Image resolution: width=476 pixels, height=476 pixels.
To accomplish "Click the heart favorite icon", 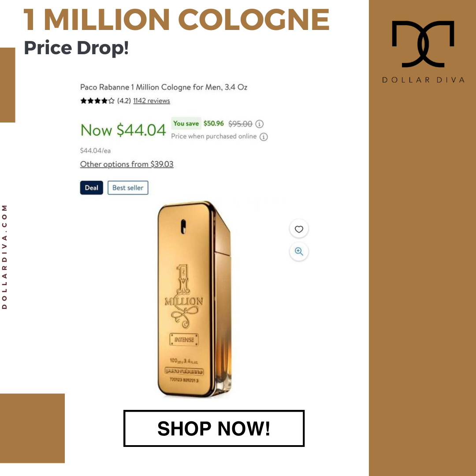I will click(x=299, y=229).
